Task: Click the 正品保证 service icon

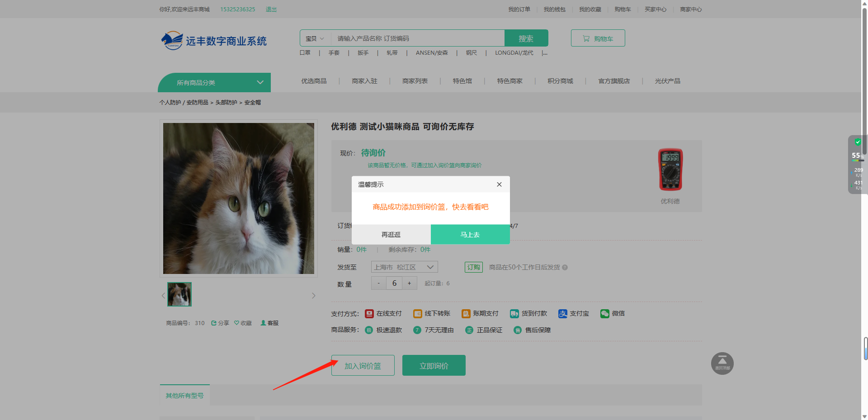Action: click(469, 330)
